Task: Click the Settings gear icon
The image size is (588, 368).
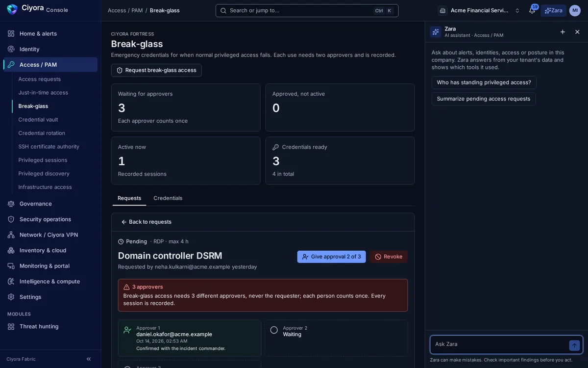Action: 11,297
